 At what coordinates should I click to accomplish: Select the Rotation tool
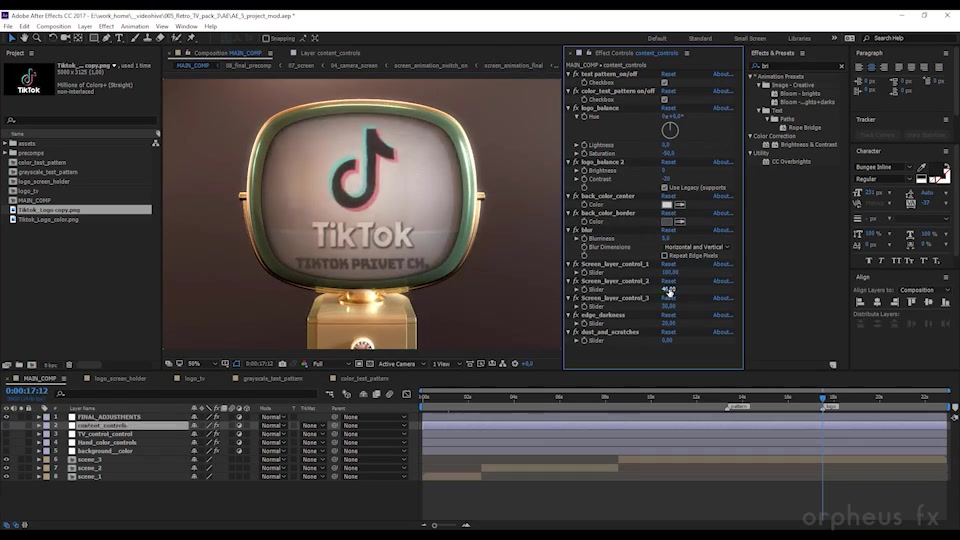click(x=53, y=38)
